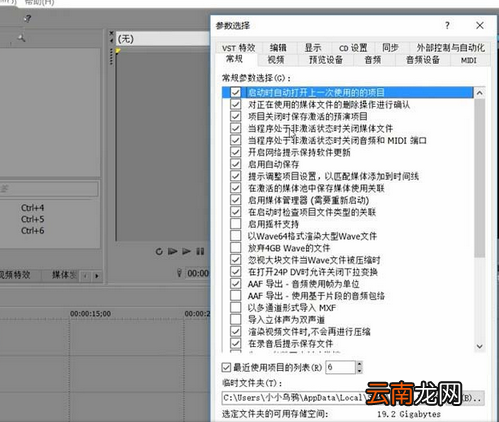Click the magnifier search icon in media panel
The height and width of the screenshot is (422, 499).
pyautogui.click(x=21, y=38)
